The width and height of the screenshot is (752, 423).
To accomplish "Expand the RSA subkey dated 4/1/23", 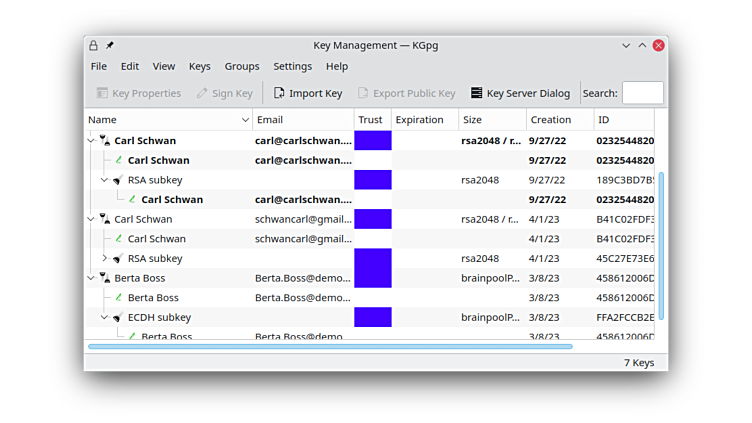I will coord(104,259).
